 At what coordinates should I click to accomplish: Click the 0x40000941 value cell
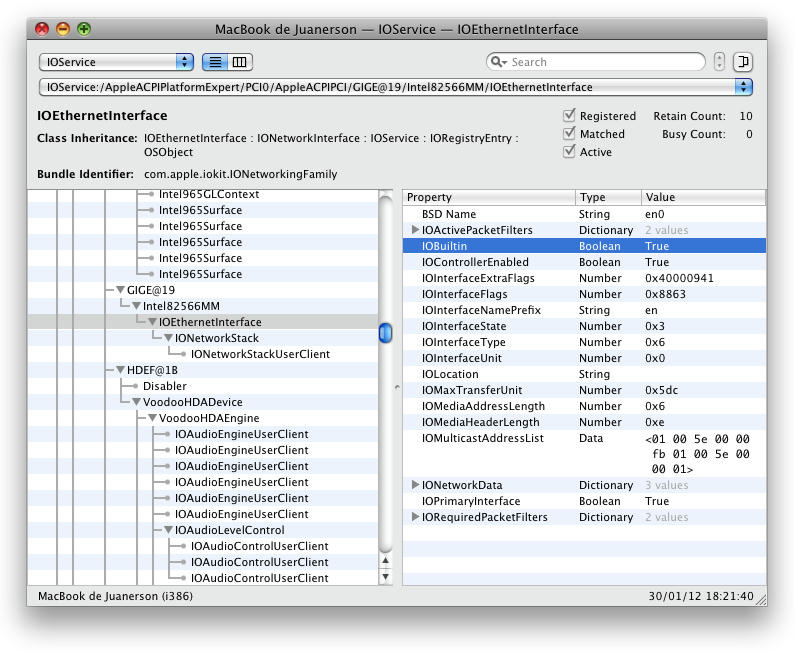click(x=679, y=278)
